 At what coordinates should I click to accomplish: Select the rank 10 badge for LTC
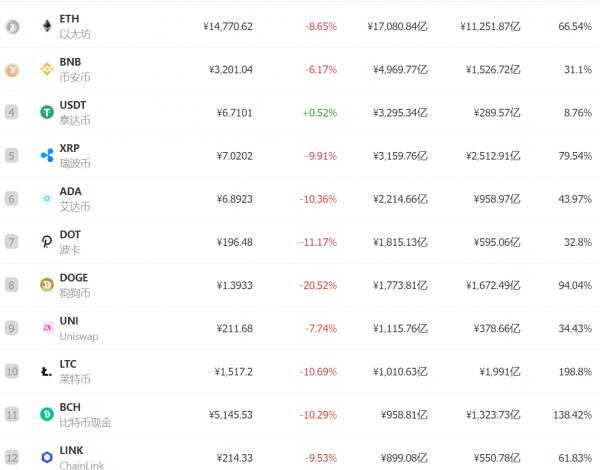coord(11,371)
